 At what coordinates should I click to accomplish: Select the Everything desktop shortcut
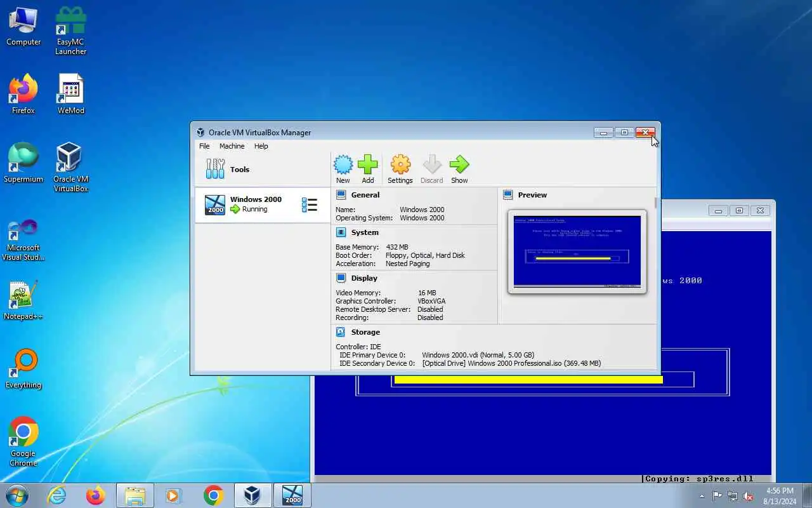click(23, 369)
